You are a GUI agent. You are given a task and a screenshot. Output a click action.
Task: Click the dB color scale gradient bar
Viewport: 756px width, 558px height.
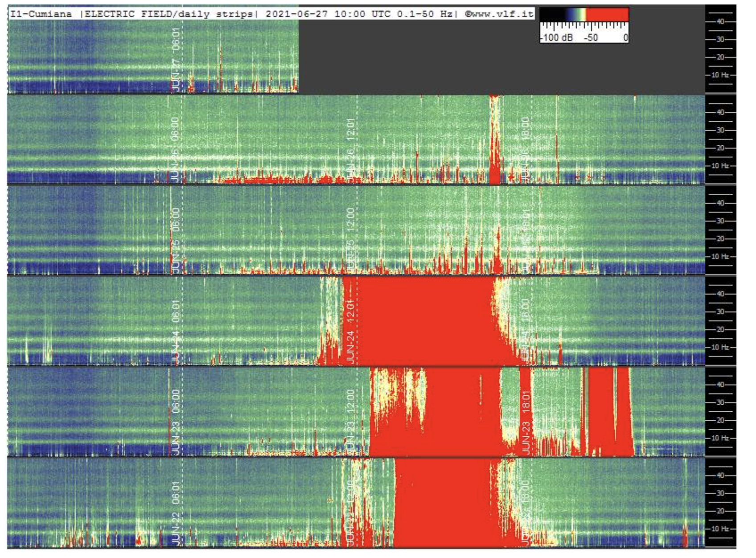coord(584,15)
